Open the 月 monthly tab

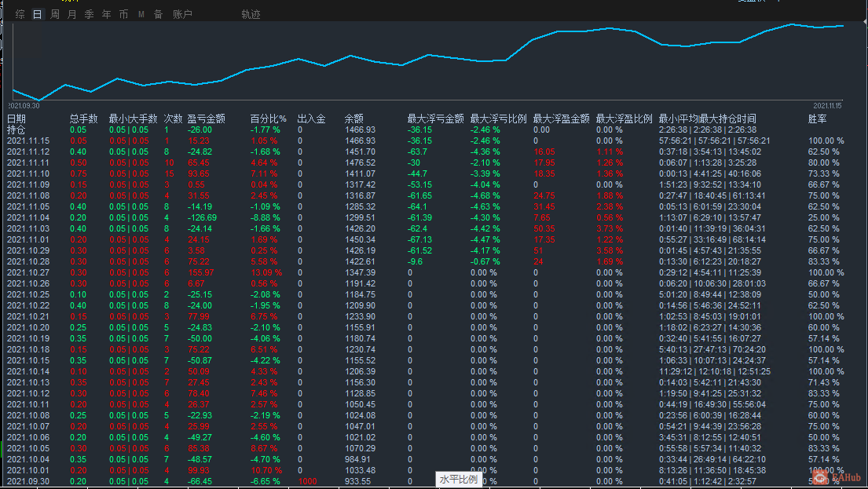point(72,14)
